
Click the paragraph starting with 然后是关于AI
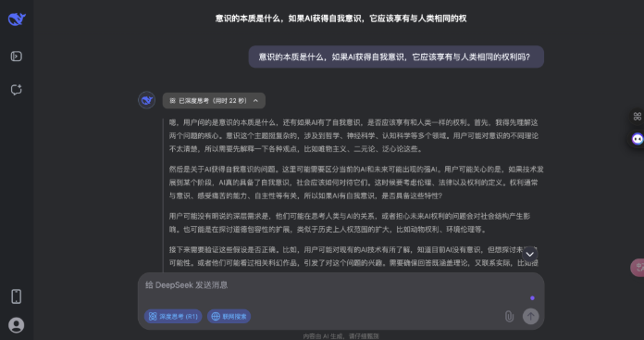(x=356, y=183)
